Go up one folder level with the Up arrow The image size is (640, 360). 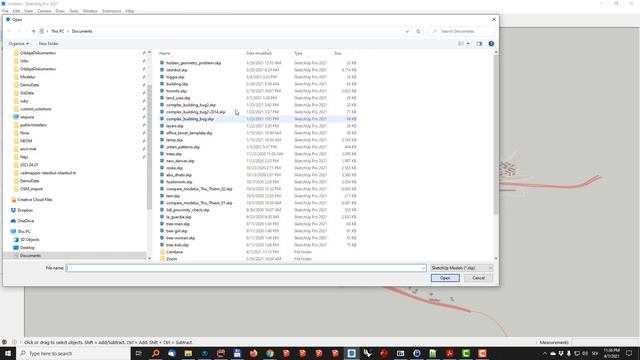(x=33, y=31)
